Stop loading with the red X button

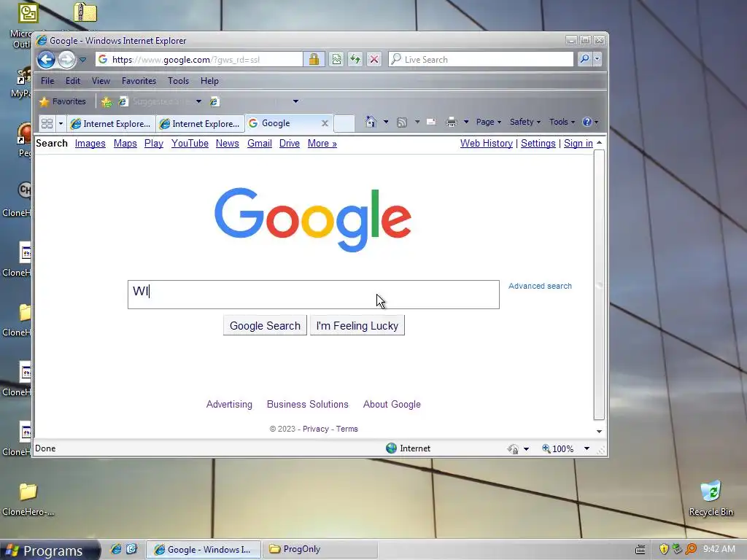click(x=374, y=60)
